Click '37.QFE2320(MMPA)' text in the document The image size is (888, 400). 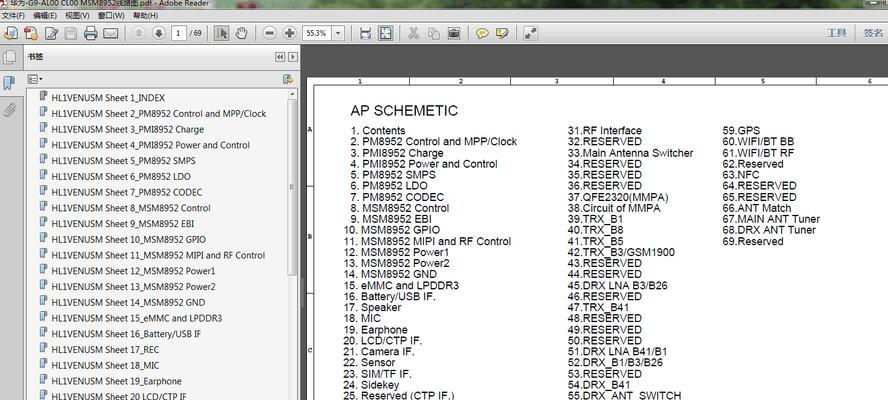point(618,197)
